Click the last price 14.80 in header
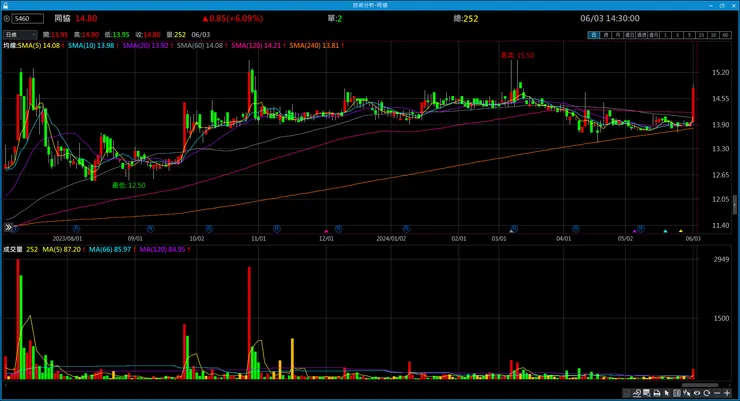The width and height of the screenshot is (740, 401). coord(86,18)
